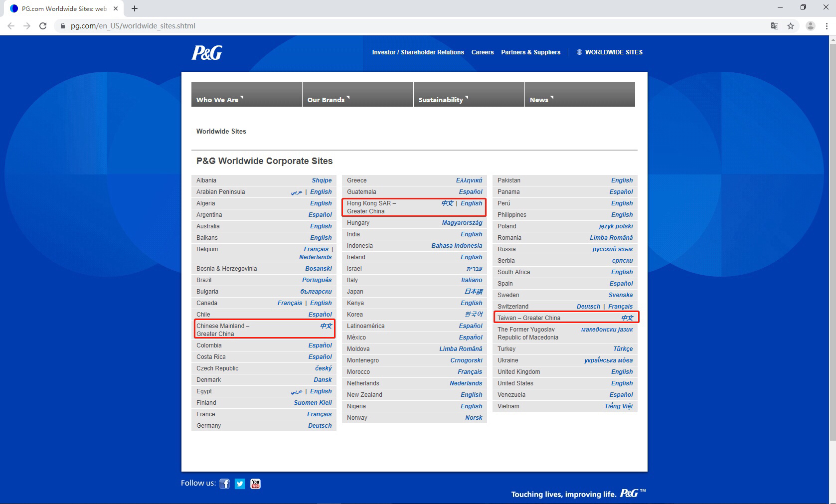
Task: Open Poland's język polski link
Action: click(616, 226)
